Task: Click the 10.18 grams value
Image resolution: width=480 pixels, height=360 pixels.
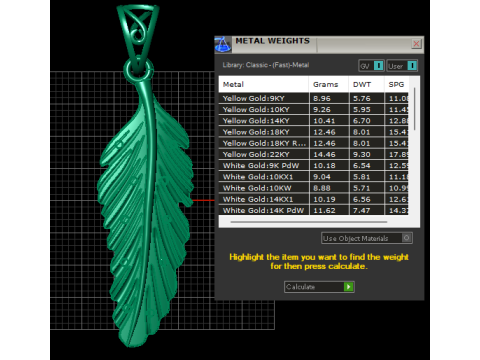Action: pyautogui.click(x=324, y=166)
